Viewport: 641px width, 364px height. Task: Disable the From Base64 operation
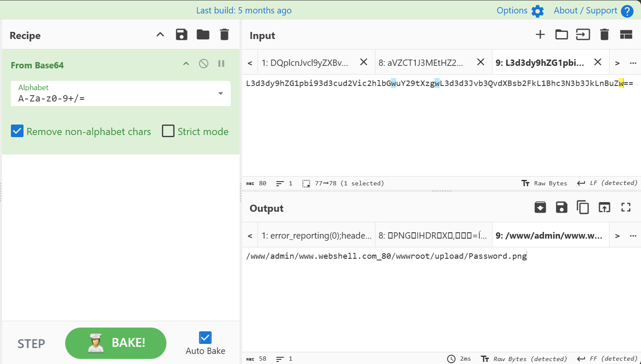coord(203,64)
